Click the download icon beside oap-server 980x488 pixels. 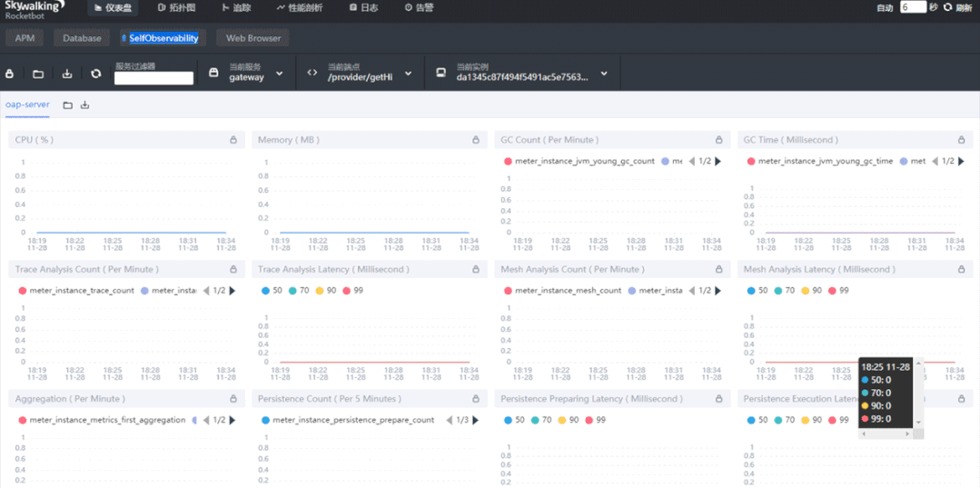85,105
